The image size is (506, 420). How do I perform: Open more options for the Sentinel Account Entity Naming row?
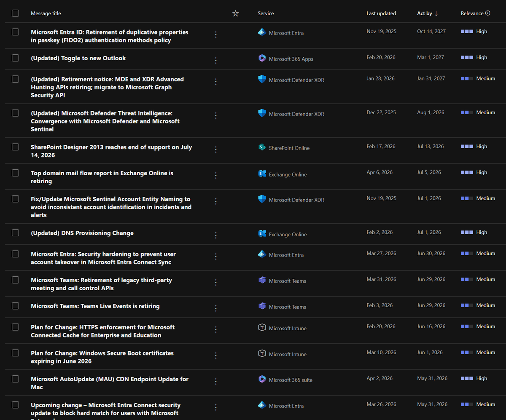coord(216,201)
